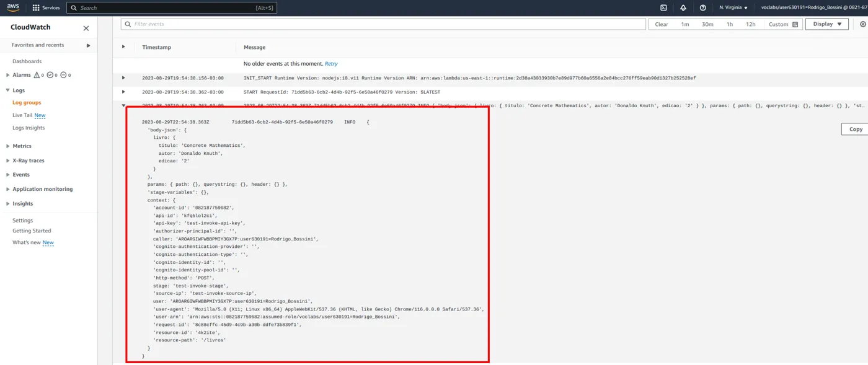Open log viewer settings gear
This screenshot has height=365, width=868.
point(862,24)
